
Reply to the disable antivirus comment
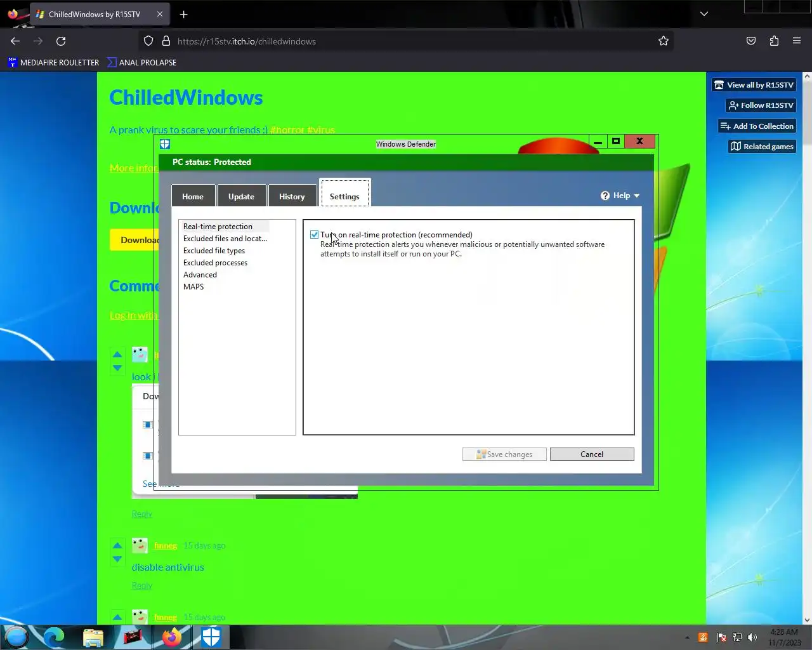[x=142, y=585]
